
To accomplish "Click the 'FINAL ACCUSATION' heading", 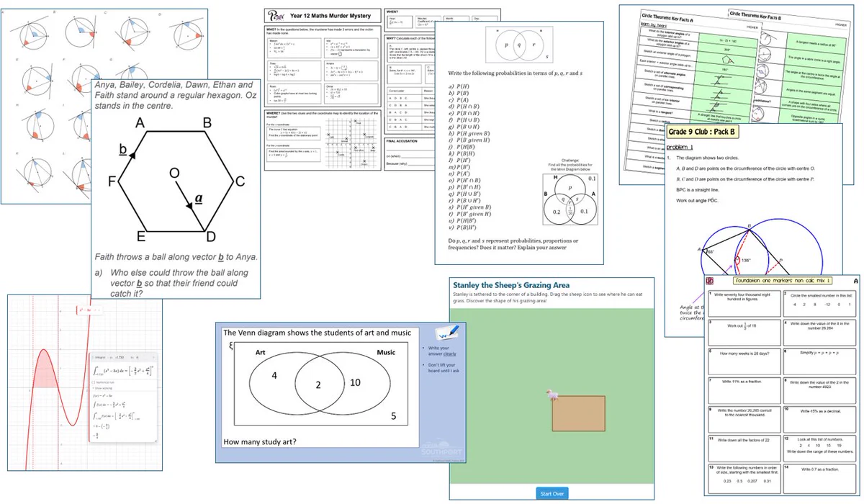I will click(403, 140).
